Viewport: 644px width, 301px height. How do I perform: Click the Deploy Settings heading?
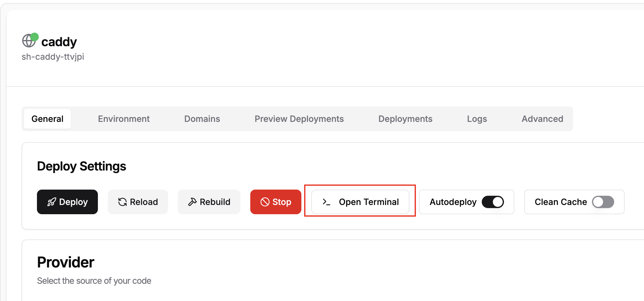pos(82,166)
